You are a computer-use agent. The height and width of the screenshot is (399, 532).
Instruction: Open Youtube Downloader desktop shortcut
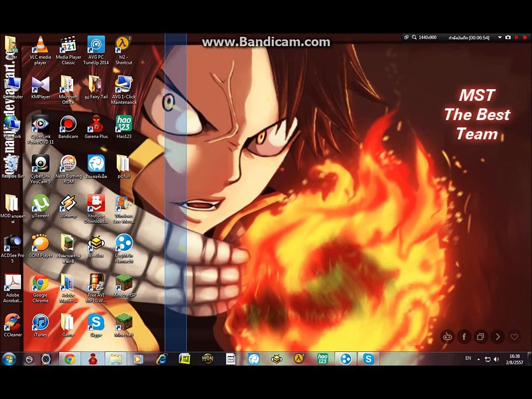[96, 209]
